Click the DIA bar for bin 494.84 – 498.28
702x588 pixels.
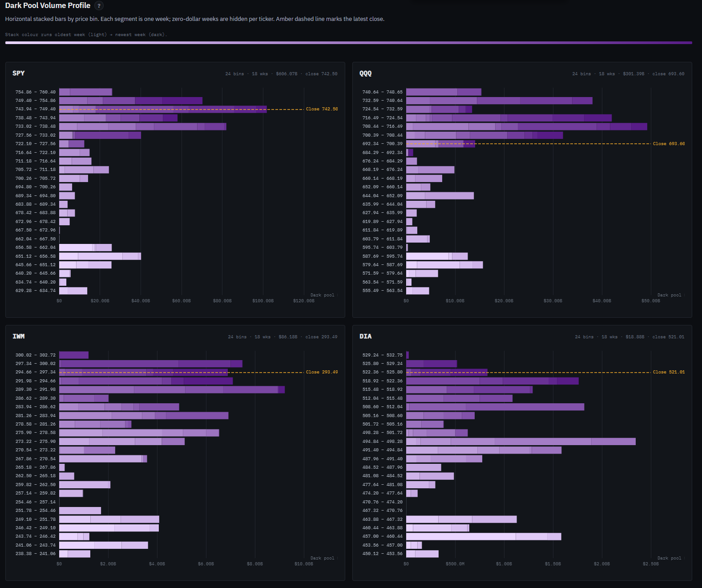pos(521,442)
